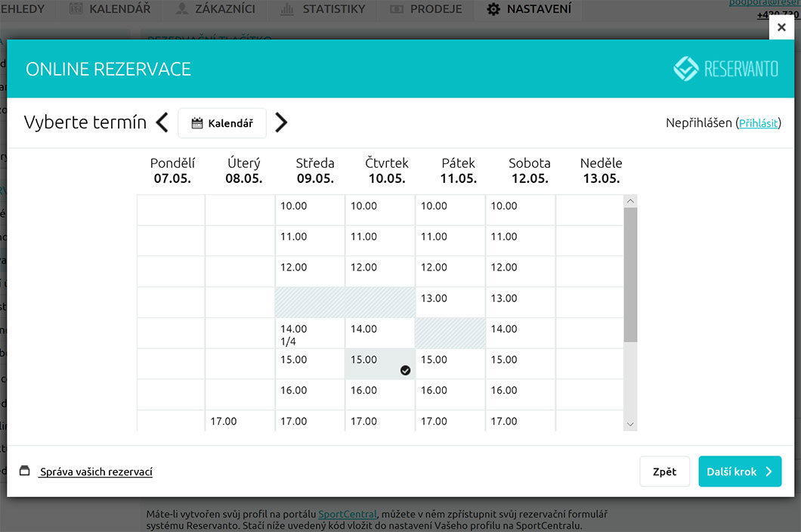The height and width of the screenshot is (532, 801).
Task: Click the timetable vertical scrollbar thumb
Action: pos(630,272)
